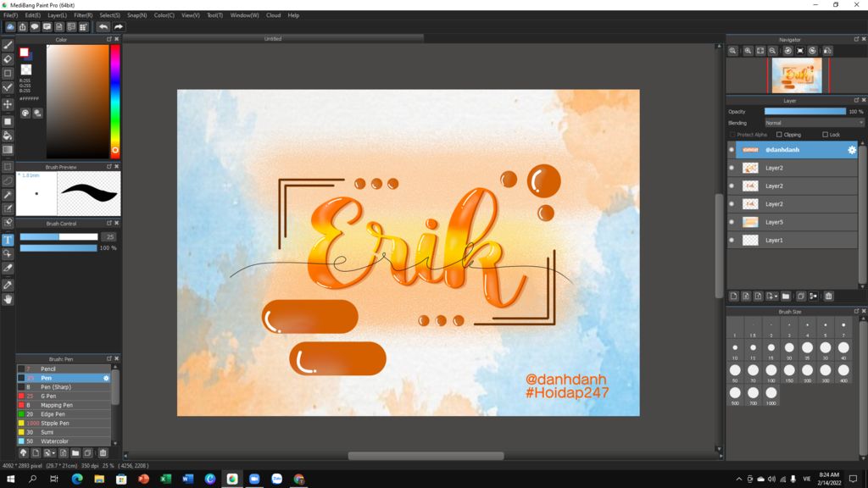Select the Pencil brush

click(64, 369)
